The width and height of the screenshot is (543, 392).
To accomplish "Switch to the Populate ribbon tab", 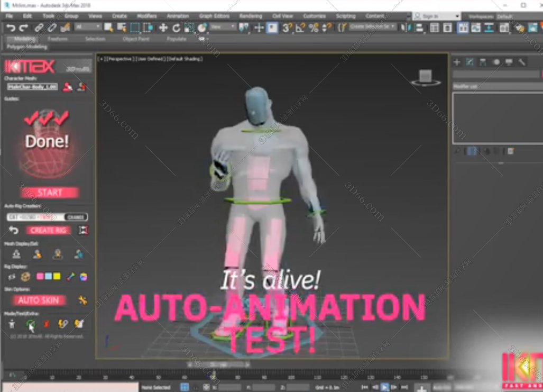I will point(176,39).
